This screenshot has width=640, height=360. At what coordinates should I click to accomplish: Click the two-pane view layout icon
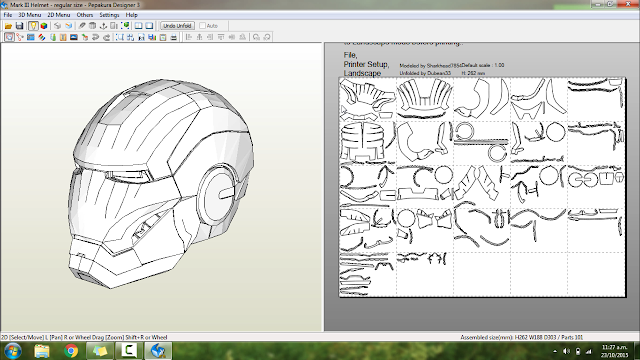coord(139,26)
